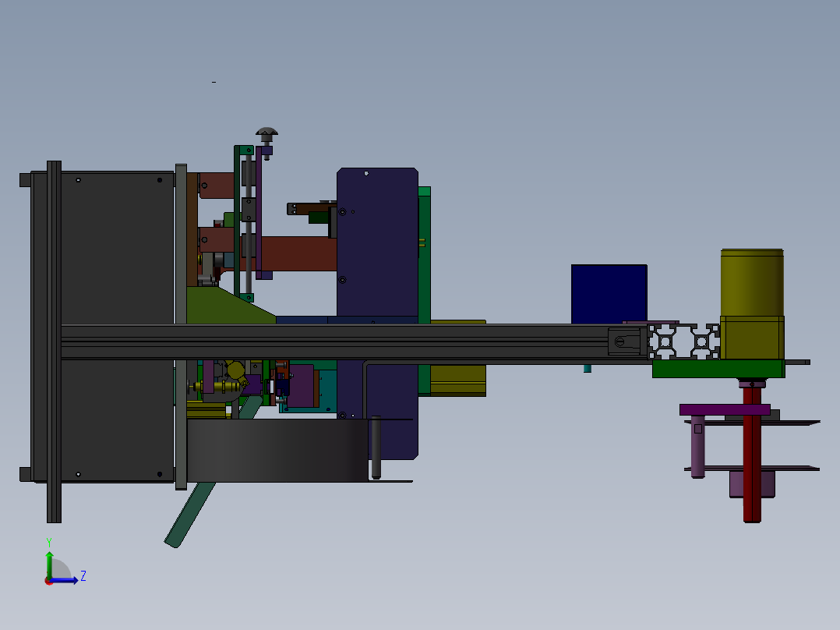This screenshot has width=840, height=630.
Task: Select the dark blue box above the rail
Action: [609, 294]
